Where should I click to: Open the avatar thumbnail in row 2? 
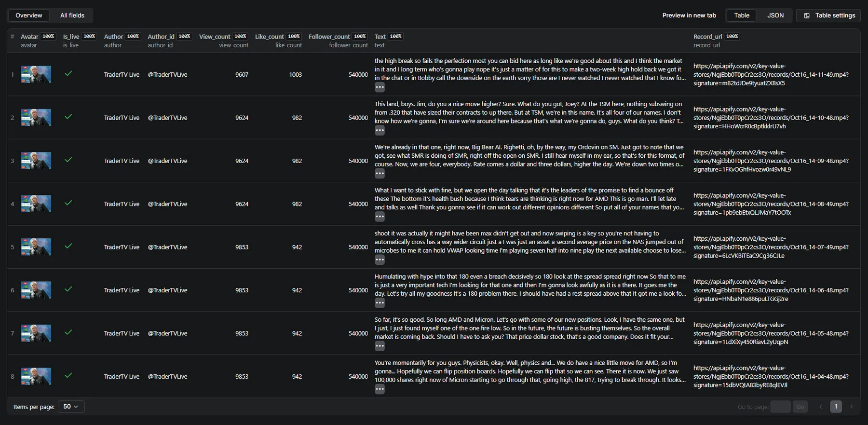pos(36,118)
